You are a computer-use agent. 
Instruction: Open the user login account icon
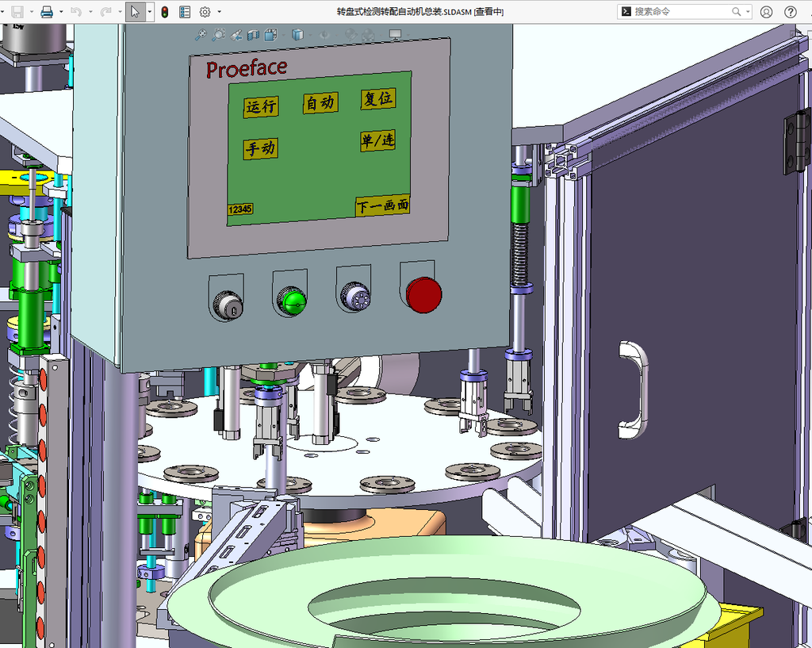[x=767, y=12]
